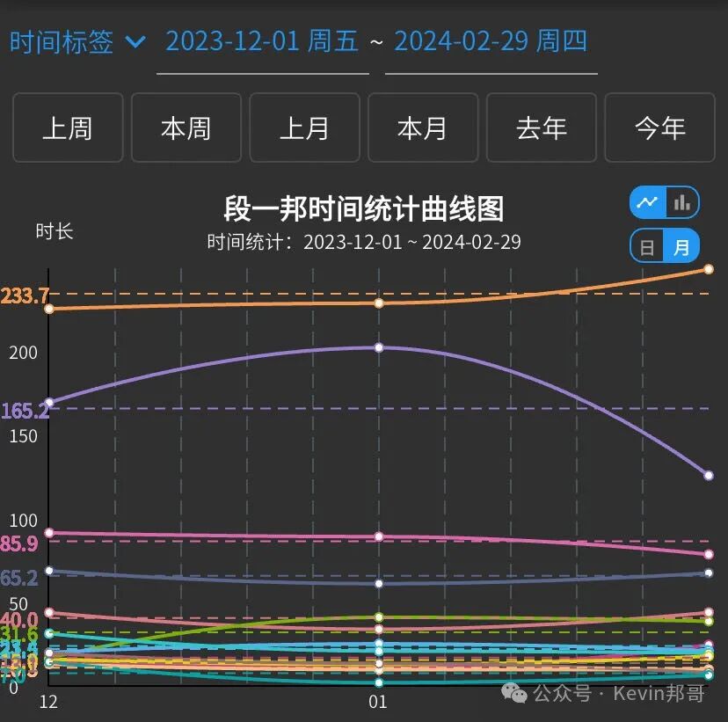This screenshot has width=728, height=722.
Task: Open the 时间标签 dropdown
Action: [77, 42]
